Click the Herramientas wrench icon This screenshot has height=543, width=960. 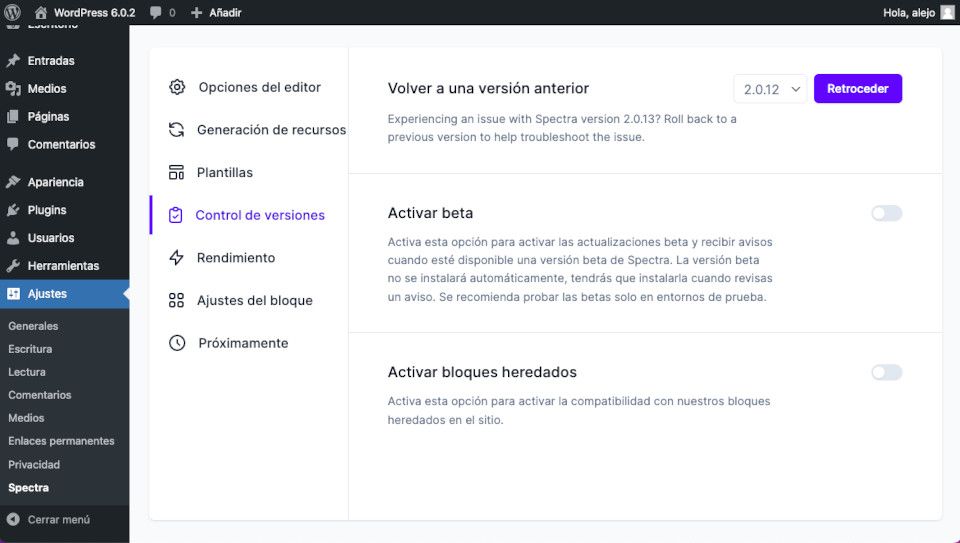pos(13,266)
